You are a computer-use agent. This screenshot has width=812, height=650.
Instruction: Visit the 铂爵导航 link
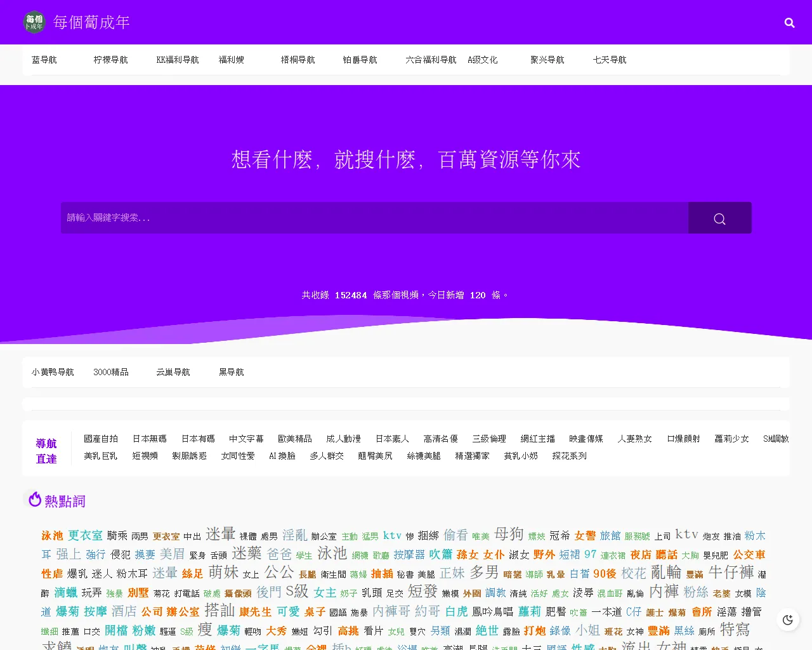tap(360, 60)
